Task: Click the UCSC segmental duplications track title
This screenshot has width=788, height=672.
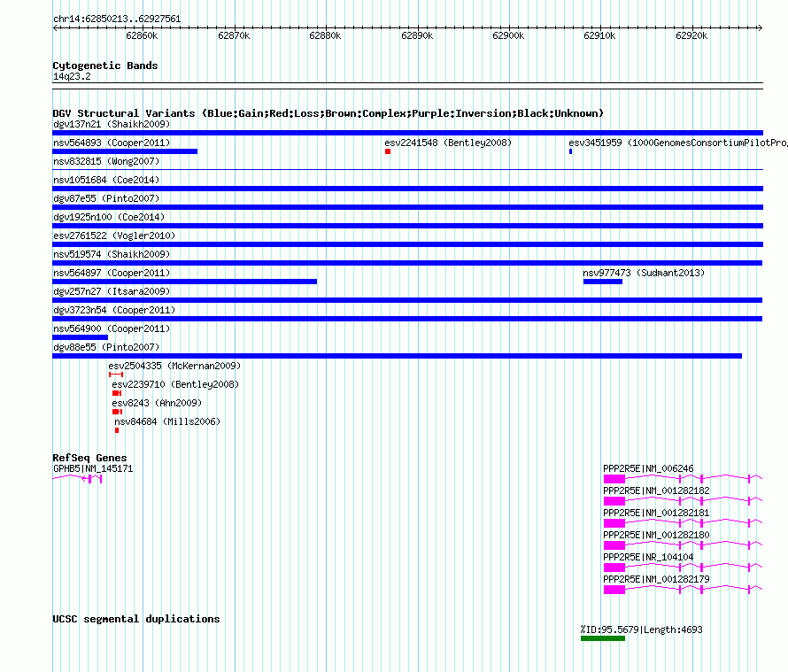Action: [136, 619]
